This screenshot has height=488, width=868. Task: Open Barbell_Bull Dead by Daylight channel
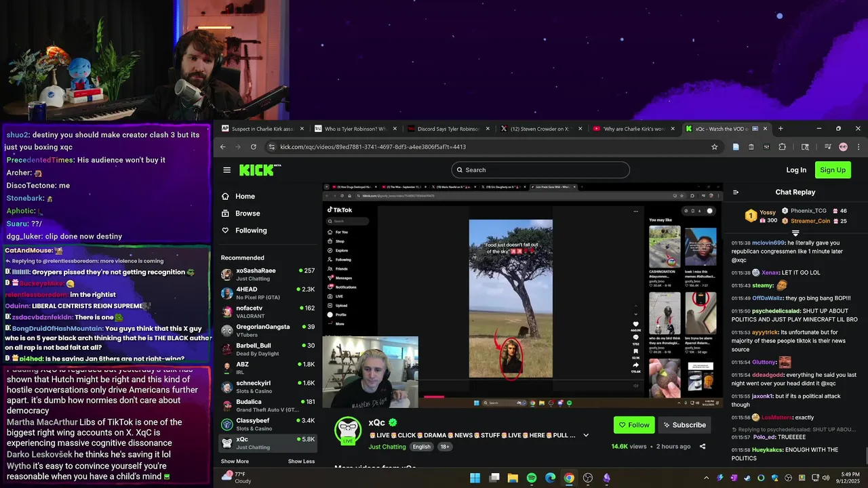click(x=269, y=349)
